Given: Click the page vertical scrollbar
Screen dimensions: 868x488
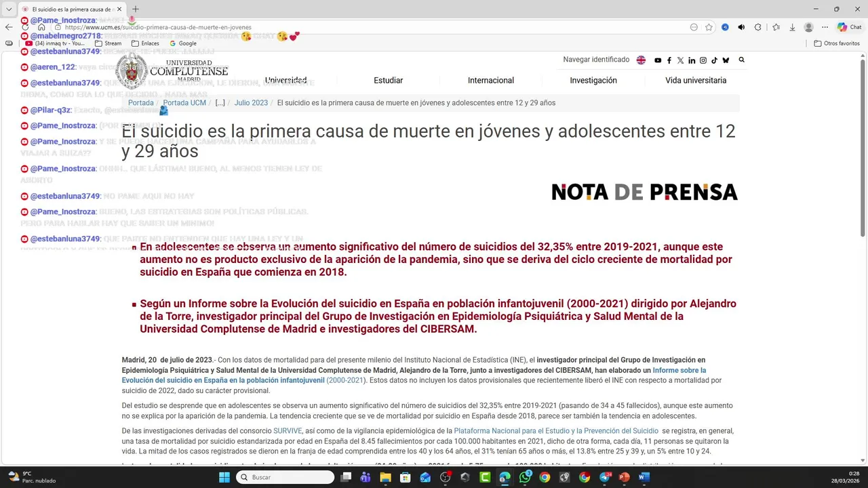Looking at the screenshot, I should (863, 146).
